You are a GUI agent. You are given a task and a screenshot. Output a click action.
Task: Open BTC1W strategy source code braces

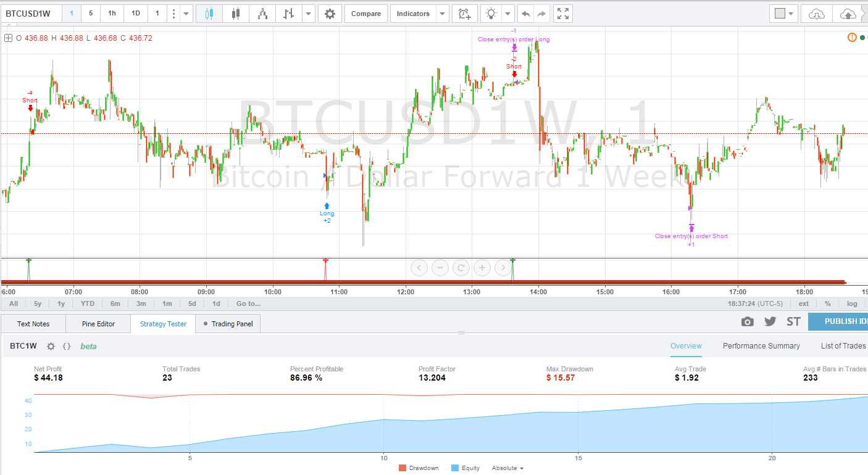[x=67, y=347]
